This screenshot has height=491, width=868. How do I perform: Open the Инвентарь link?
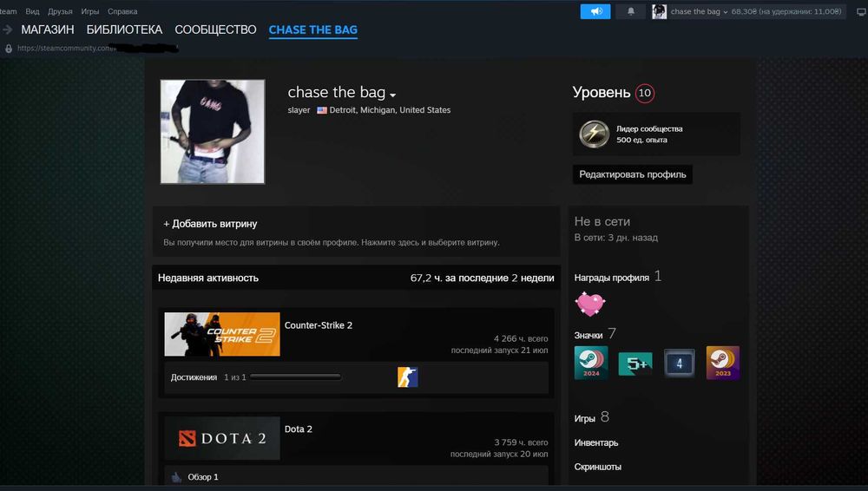pyautogui.click(x=596, y=442)
